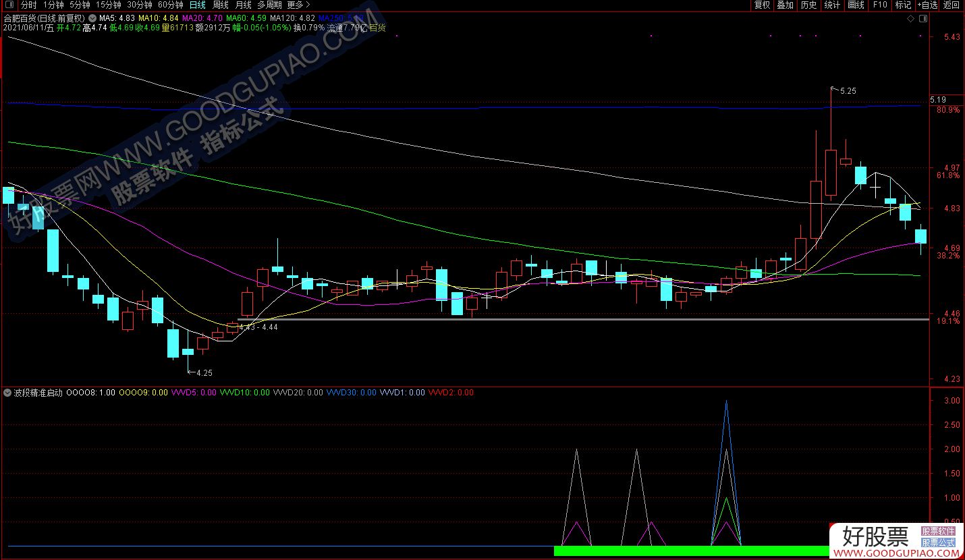Click the 换0.79% turnover value
The width and height of the screenshot is (965, 560).
click(x=309, y=28)
